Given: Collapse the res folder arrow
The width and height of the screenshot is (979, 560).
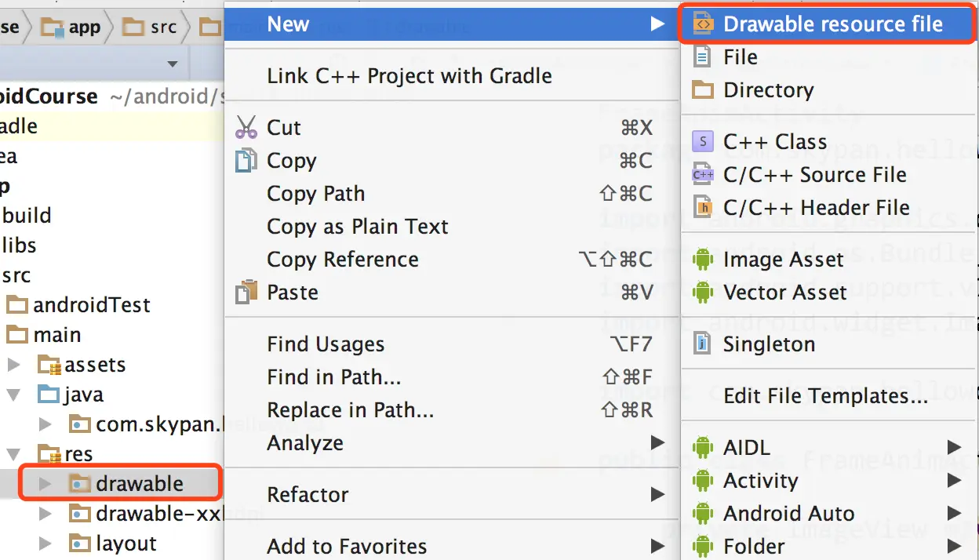Looking at the screenshot, I should click(14, 454).
